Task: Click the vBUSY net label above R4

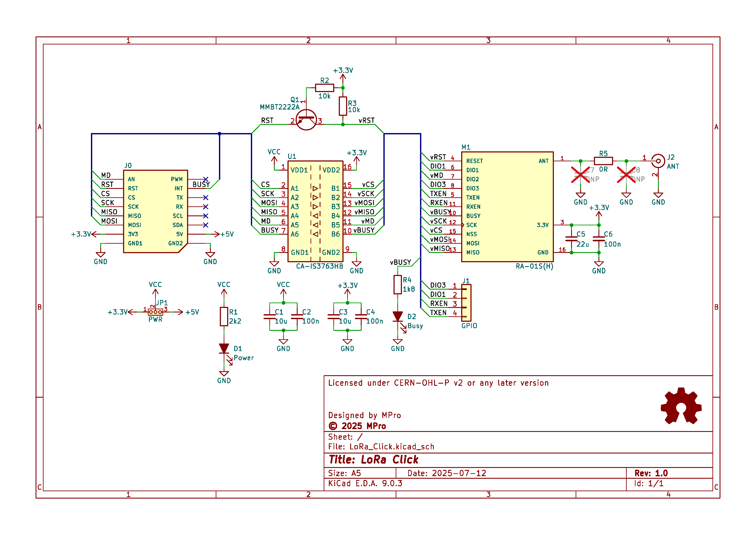Action: (400, 262)
